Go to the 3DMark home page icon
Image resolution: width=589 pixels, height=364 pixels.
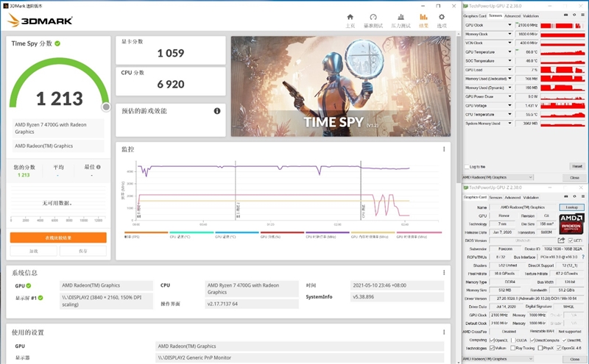tap(350, 18)
